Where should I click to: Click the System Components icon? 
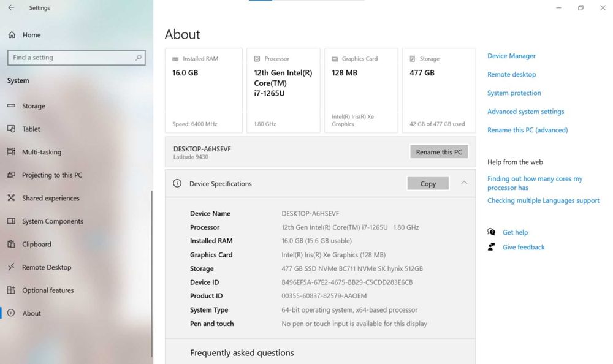(x=11, y=221)
